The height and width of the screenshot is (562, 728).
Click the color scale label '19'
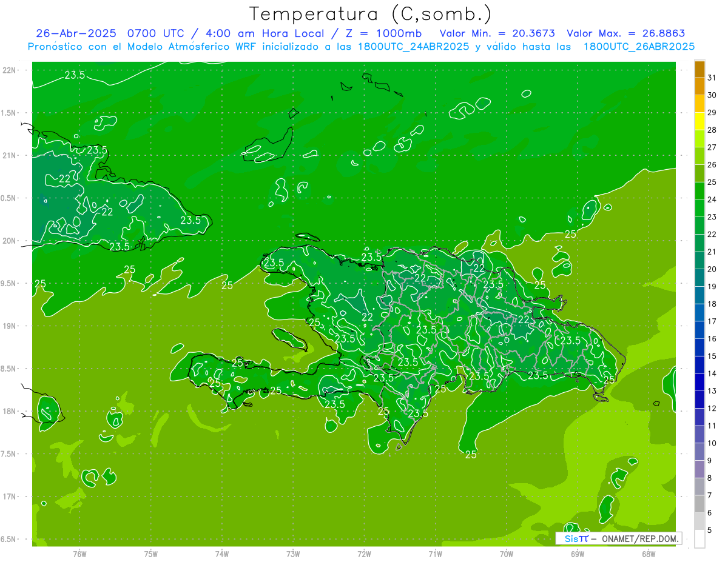click(x=712, y=287)
